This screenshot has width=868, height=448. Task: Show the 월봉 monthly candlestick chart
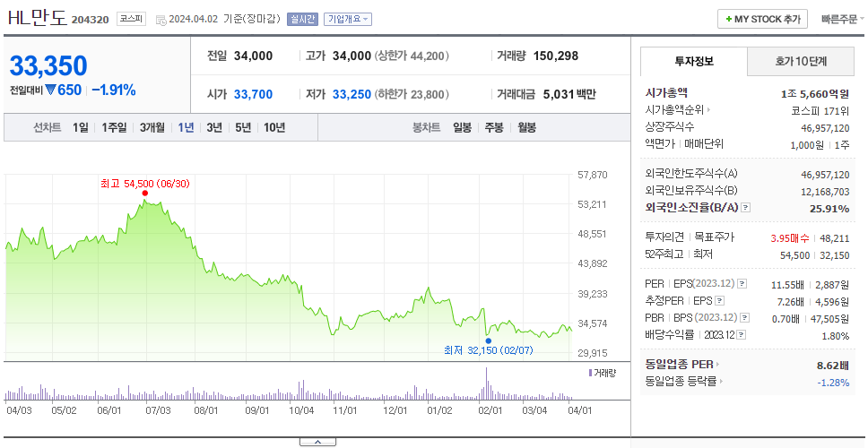(527, 128)
